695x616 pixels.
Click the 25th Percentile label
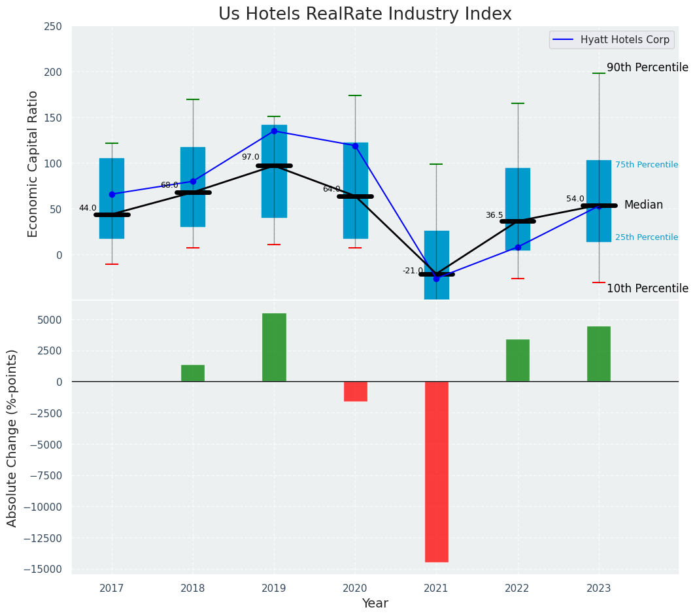646,237
